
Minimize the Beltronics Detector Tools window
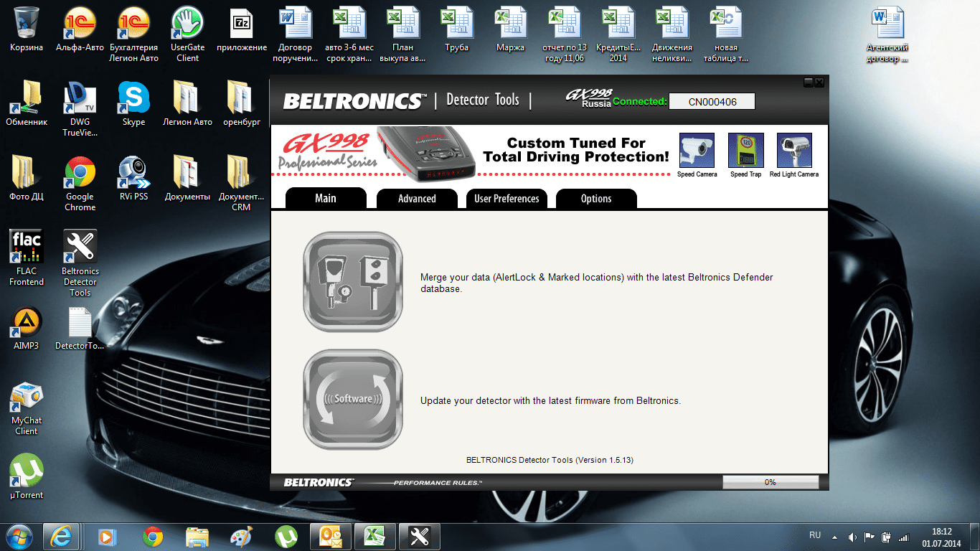tap(809, 83)
